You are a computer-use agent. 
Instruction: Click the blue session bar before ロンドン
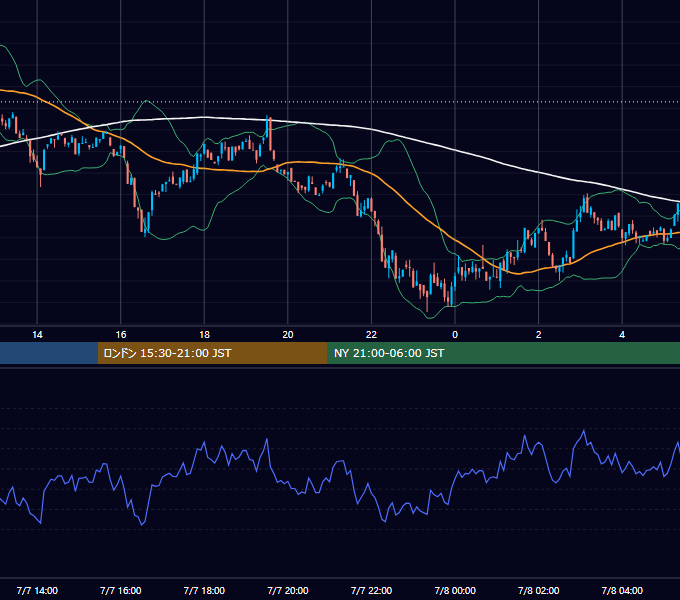pos(49,353)
